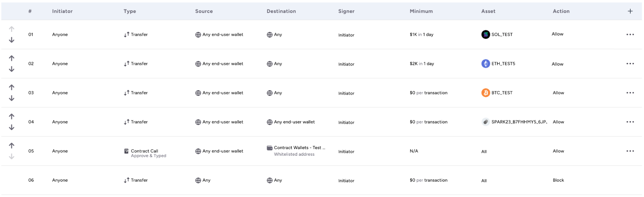Open options menu for rule 01

point(630,35)
